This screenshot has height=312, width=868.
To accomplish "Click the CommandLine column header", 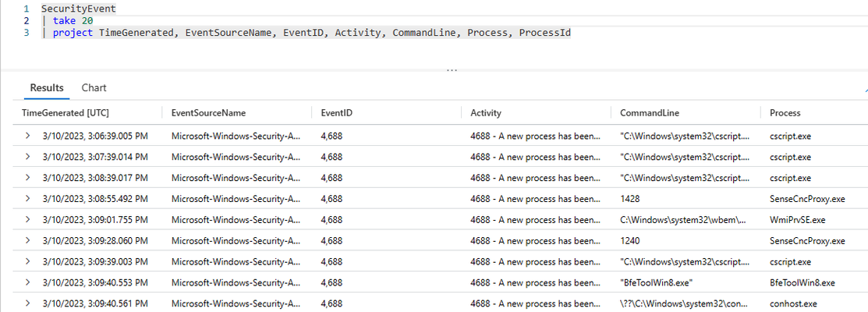I will point(650,113).
